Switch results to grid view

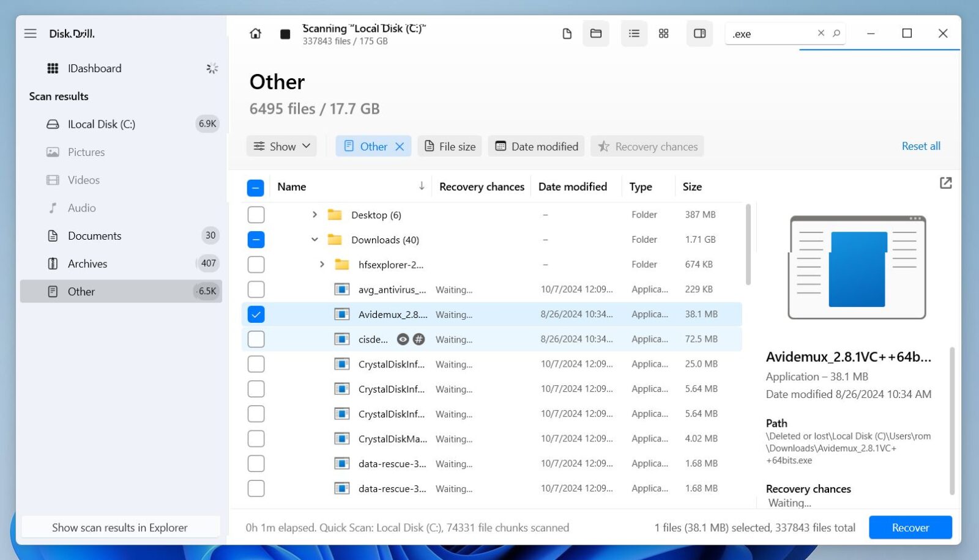(664, 34)
